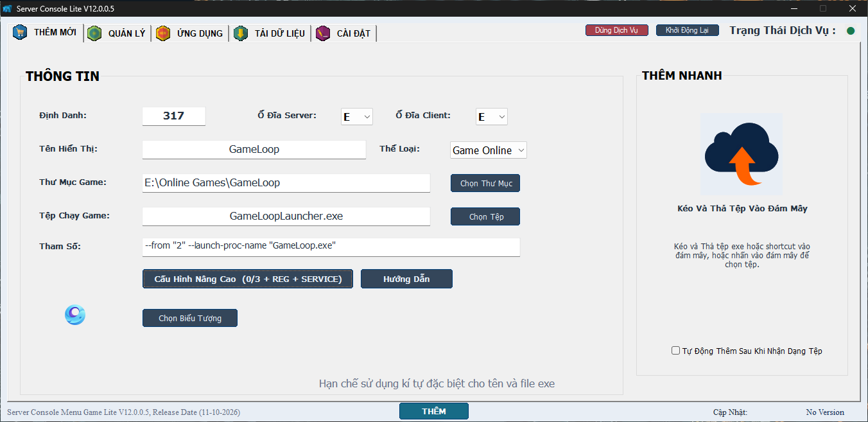The image size is (868, 422).
Task: Click the Kéo Và Thả Tệp Vào Đám Mây text
Action: [742, 209]
